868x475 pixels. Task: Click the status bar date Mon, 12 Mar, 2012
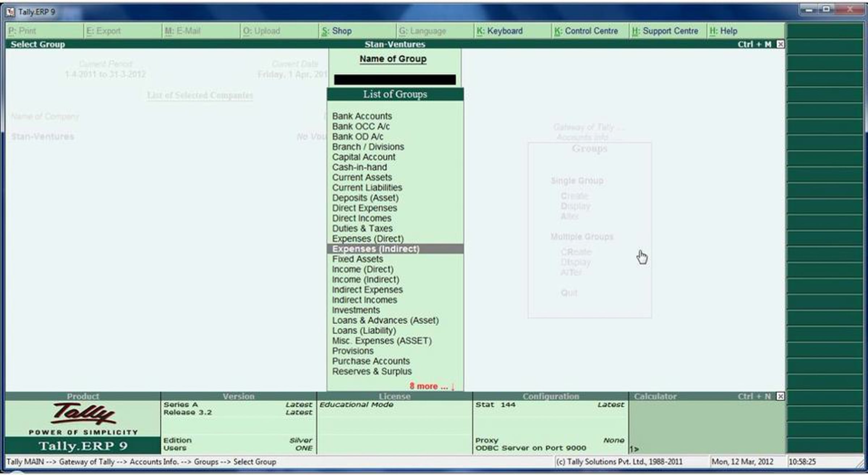tap(742, 462)
